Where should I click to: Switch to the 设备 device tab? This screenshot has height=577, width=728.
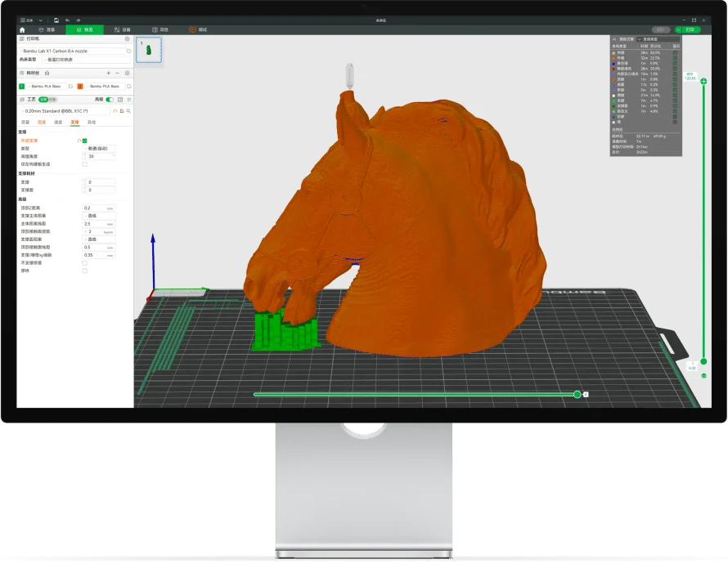[x=123, y=29]
